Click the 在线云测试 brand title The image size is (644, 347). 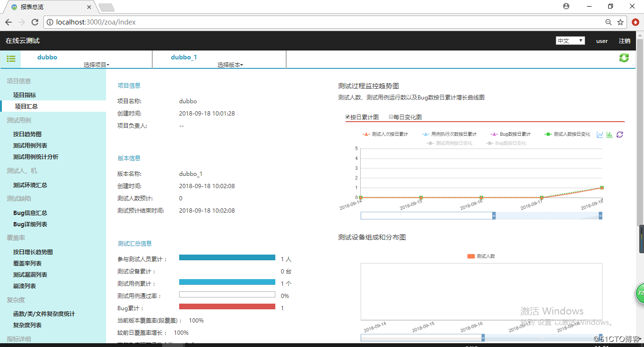pos(23,41)
